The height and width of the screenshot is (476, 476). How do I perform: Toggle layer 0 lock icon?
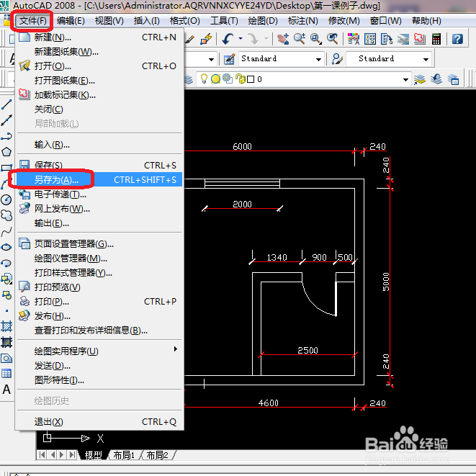(241, 78)
